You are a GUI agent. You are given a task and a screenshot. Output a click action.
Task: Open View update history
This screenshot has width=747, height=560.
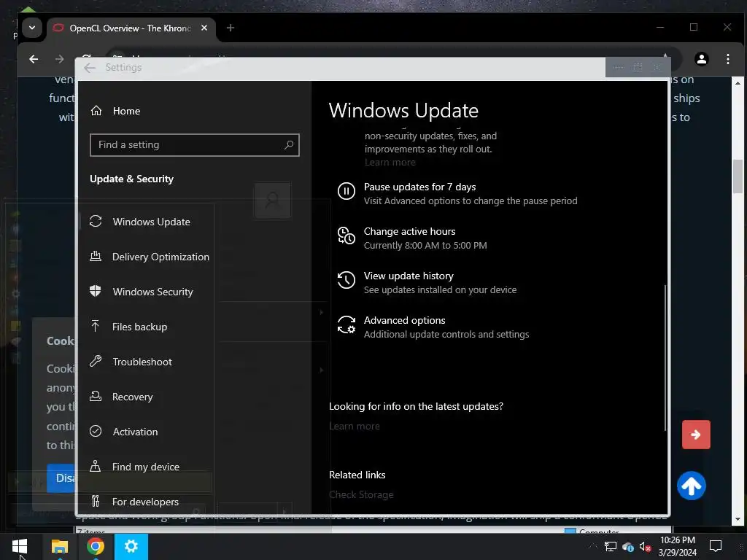409,276
